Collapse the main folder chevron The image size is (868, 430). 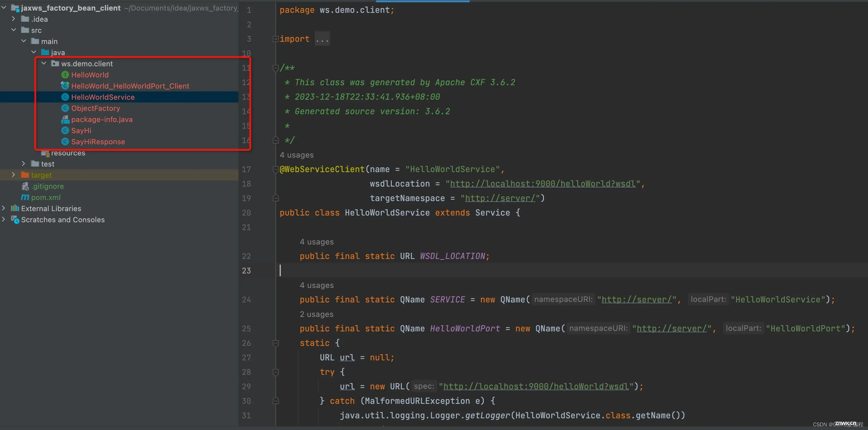[24, 41]
